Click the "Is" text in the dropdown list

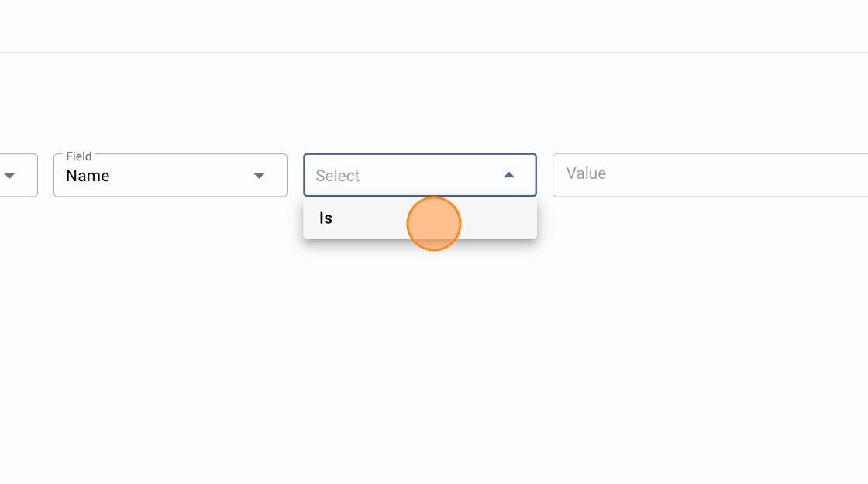tap(325, 218)
